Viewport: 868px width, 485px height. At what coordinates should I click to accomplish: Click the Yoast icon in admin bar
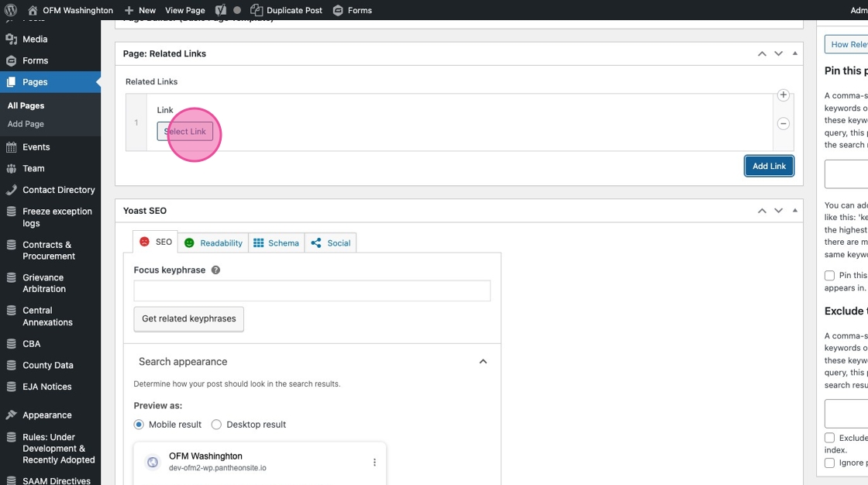pyautogui.click(x=221, y=10)
